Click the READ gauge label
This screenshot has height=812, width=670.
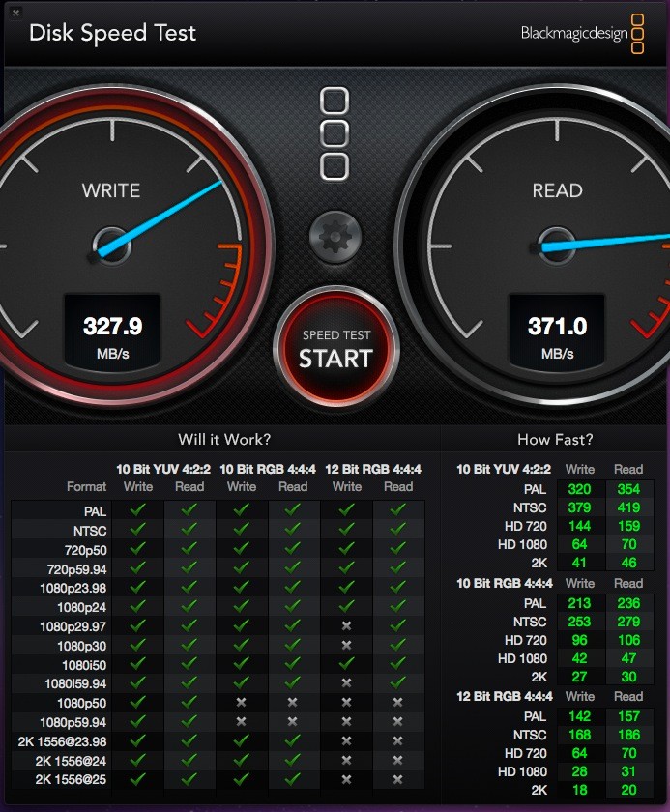(558, 190)
